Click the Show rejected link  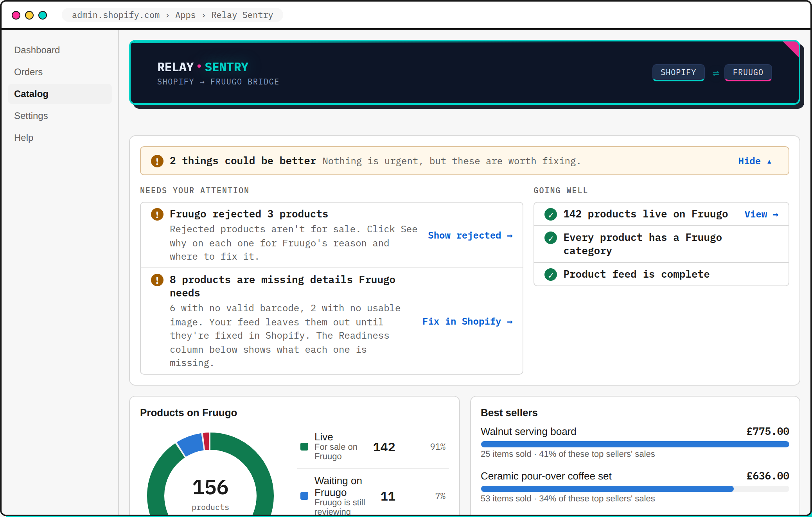coord(470,235)
